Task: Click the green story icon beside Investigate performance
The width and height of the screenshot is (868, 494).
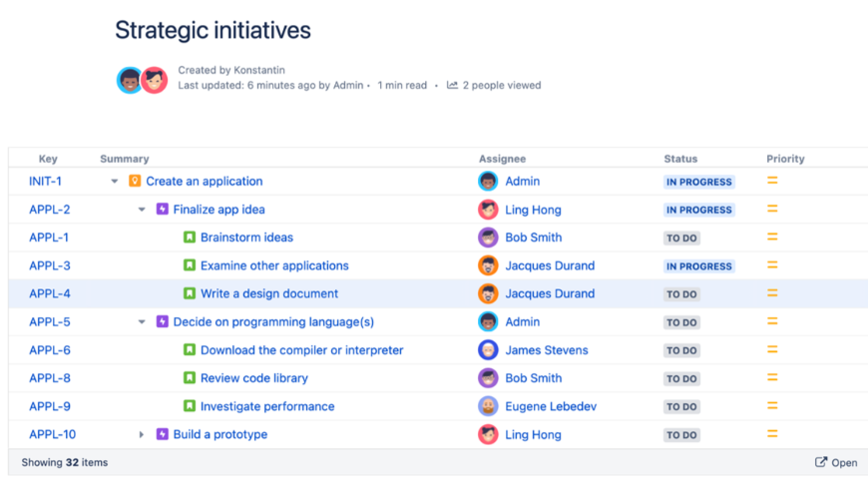Action: [190, 406]
